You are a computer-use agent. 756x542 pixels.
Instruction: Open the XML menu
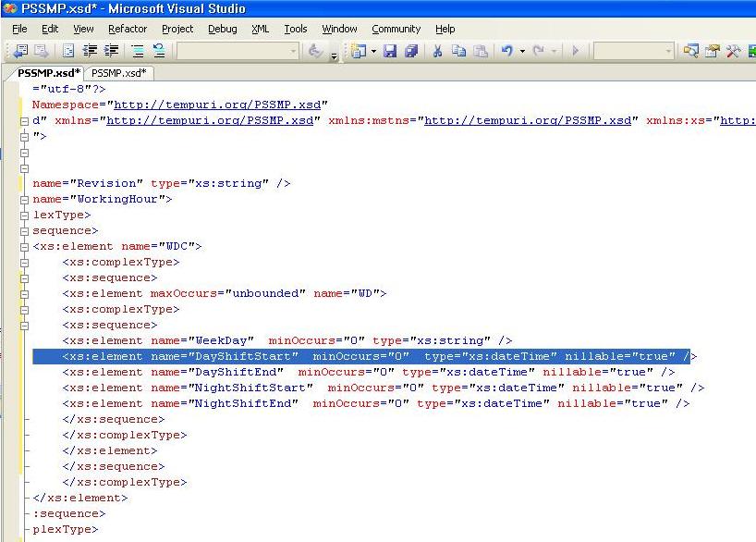[x=261, y=29]
